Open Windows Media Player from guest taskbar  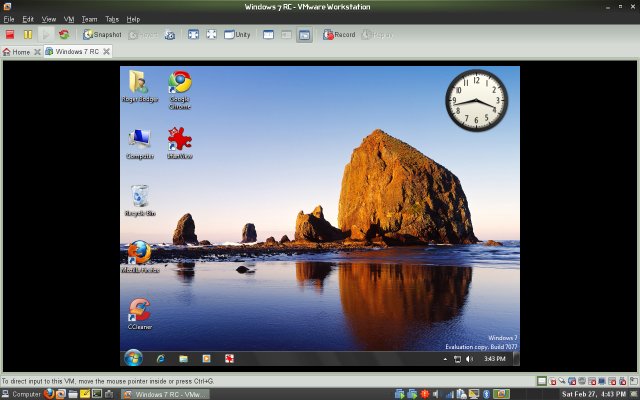pyautogui.click(x=207, y=359)
